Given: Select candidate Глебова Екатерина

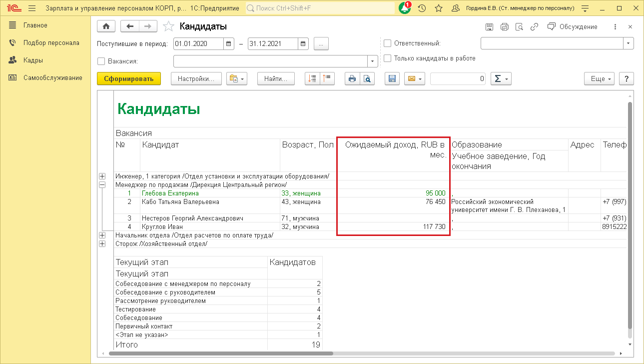Looking at the screenshot, I should click(x=170, y=193).
